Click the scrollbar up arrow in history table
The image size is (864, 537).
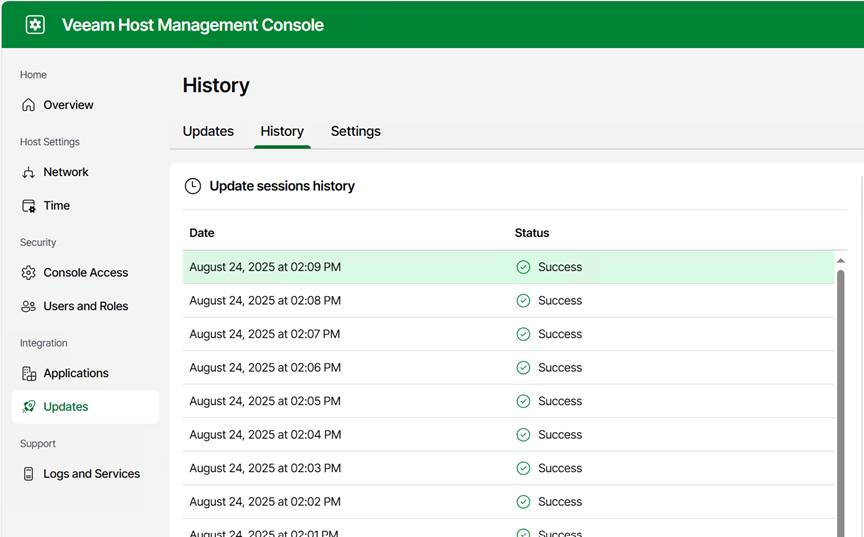coord(841,261)
